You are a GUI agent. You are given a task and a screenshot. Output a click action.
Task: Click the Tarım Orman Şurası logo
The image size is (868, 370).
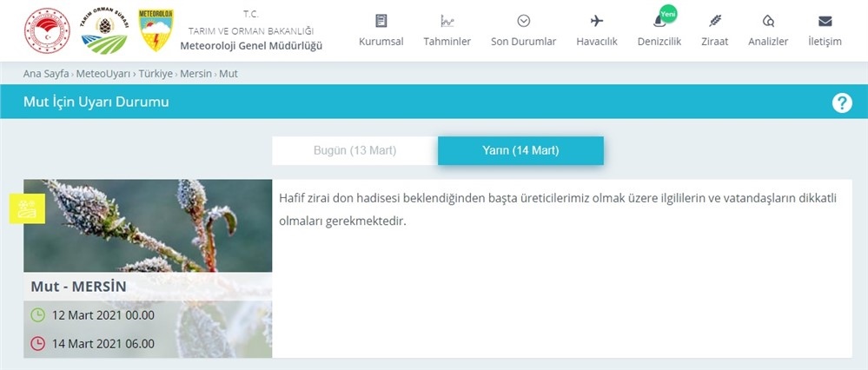click(103, 30)
